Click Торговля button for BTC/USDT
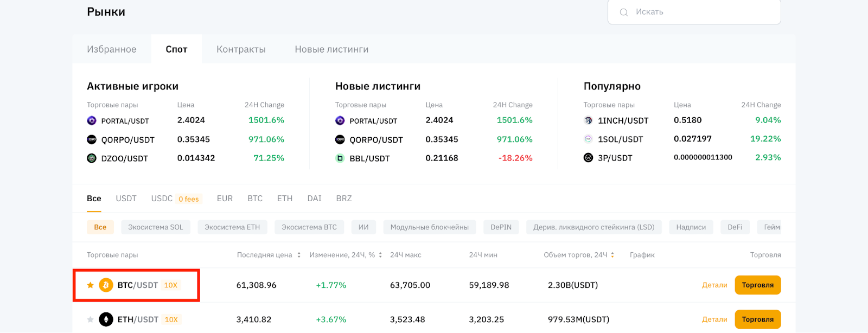The width and height of the screenshot is (868, 333). coord(758,285)
